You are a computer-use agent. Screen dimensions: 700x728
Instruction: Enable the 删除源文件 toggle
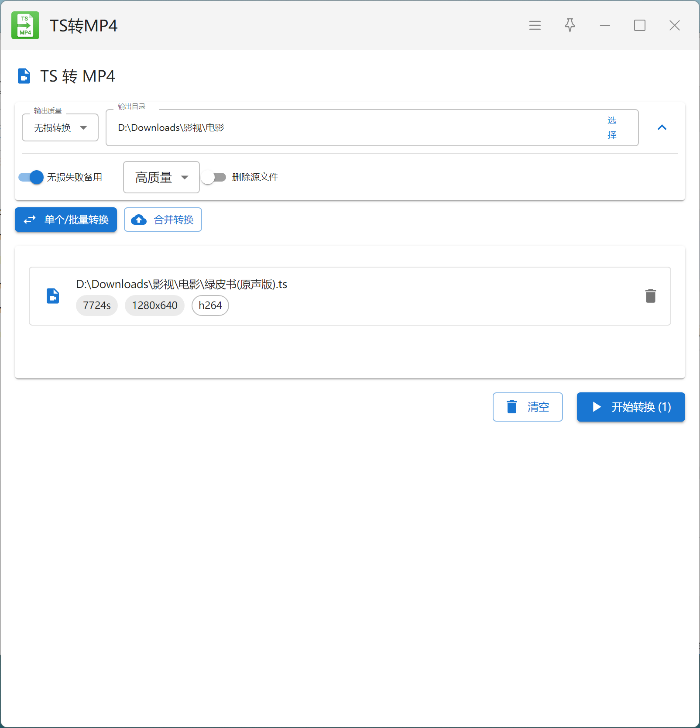(214, 177)
